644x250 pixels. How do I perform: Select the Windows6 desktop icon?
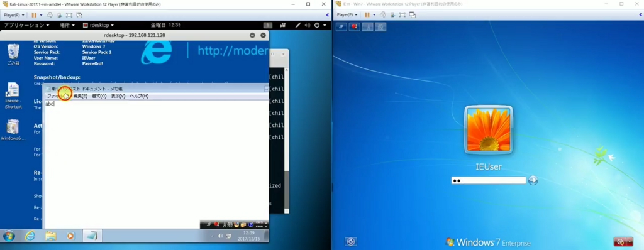coord(13,130)
